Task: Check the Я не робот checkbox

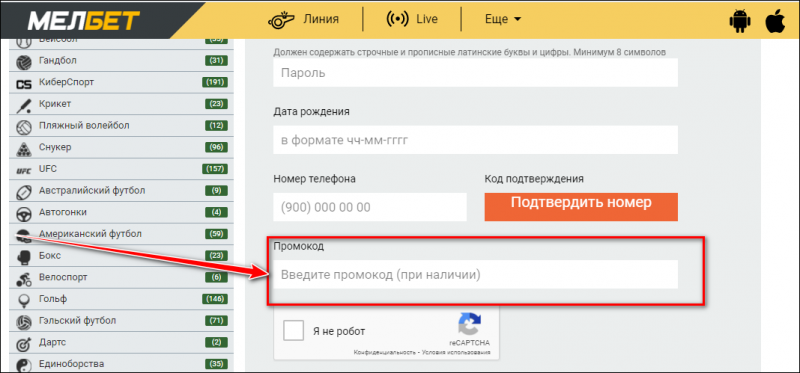Action: point(294,330)
